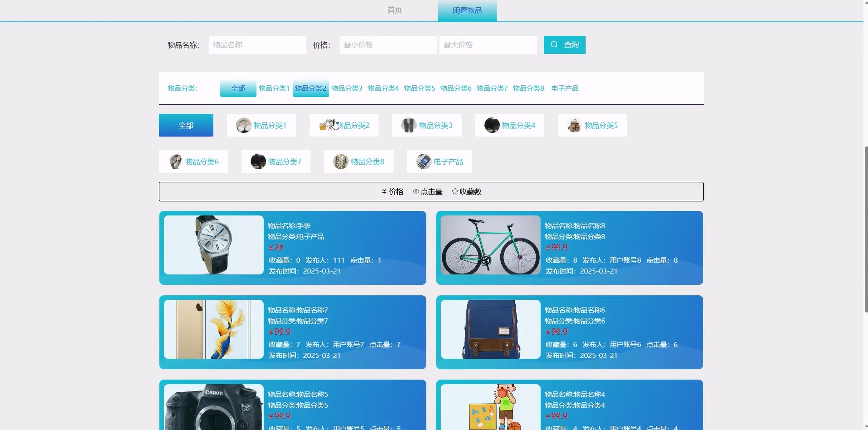Click the blue 全部 category button
The height and width of the screenshot is (430, 868).
(x=186, y=125)
